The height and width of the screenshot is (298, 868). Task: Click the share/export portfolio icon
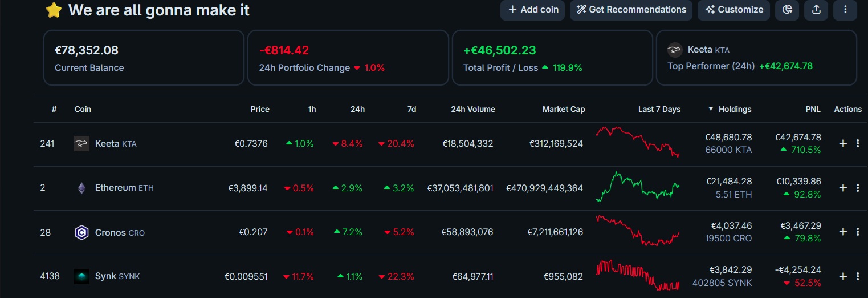pos(816,10)
